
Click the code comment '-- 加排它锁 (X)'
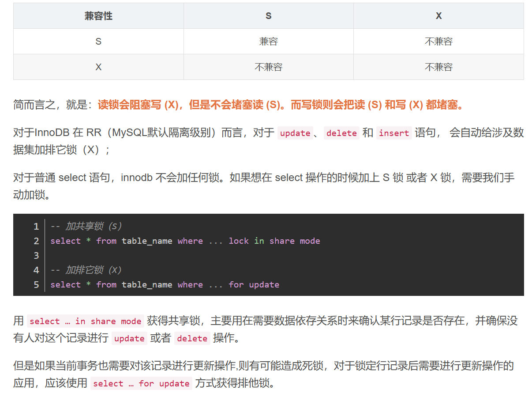click(86, 270)
